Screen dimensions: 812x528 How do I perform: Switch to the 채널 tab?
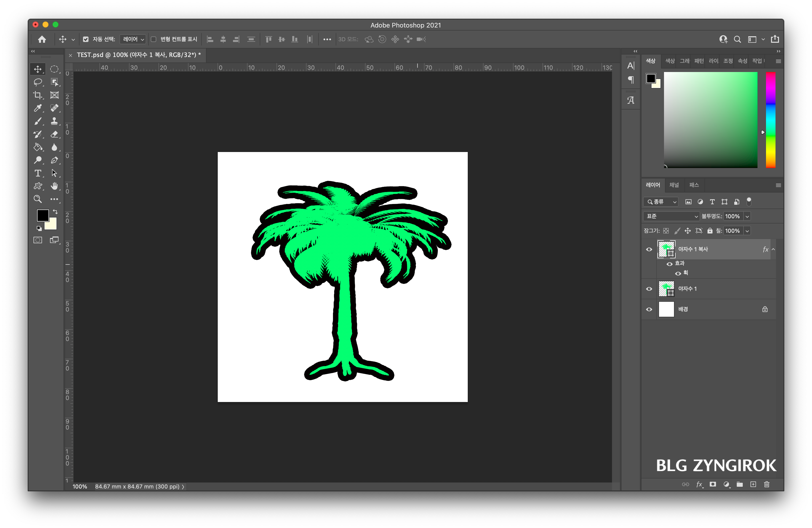point(674,185)
